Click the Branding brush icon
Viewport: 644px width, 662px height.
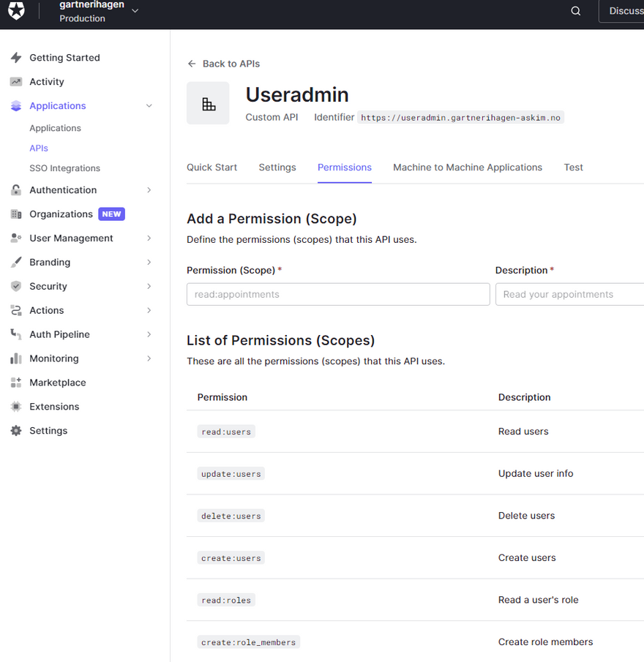click(x=16, y=263)
